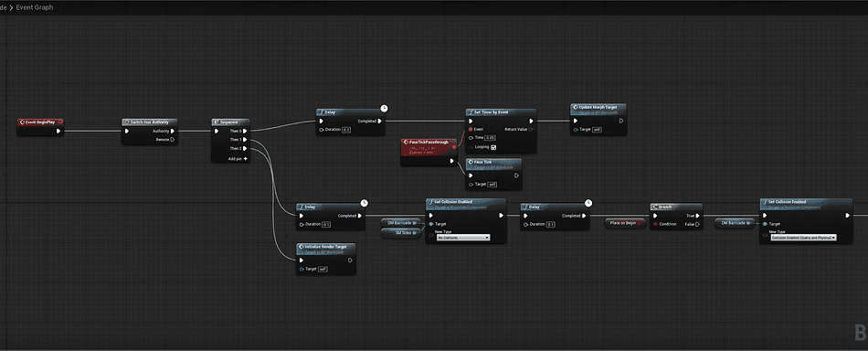This screenshot has height=351, width=868.
Task: Select the Initialize Render Target node title
Action: (x=325, y=248)
